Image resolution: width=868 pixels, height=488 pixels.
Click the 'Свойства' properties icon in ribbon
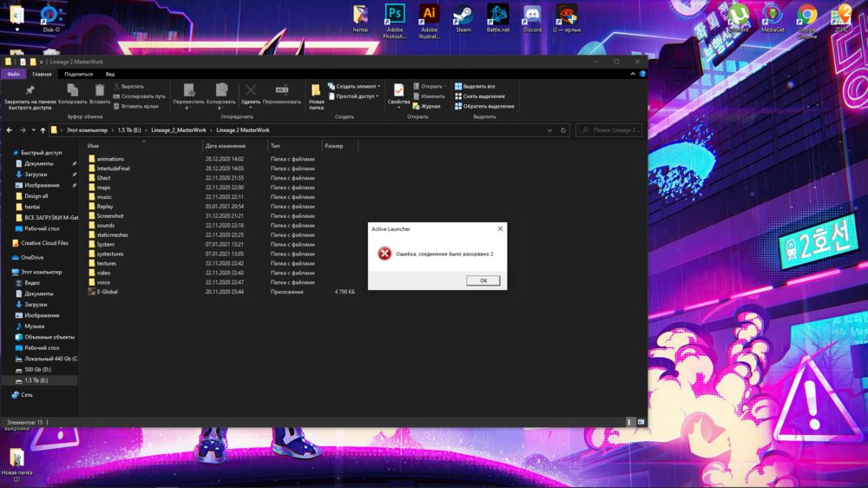pyautogui.click(x=398, y=91)
